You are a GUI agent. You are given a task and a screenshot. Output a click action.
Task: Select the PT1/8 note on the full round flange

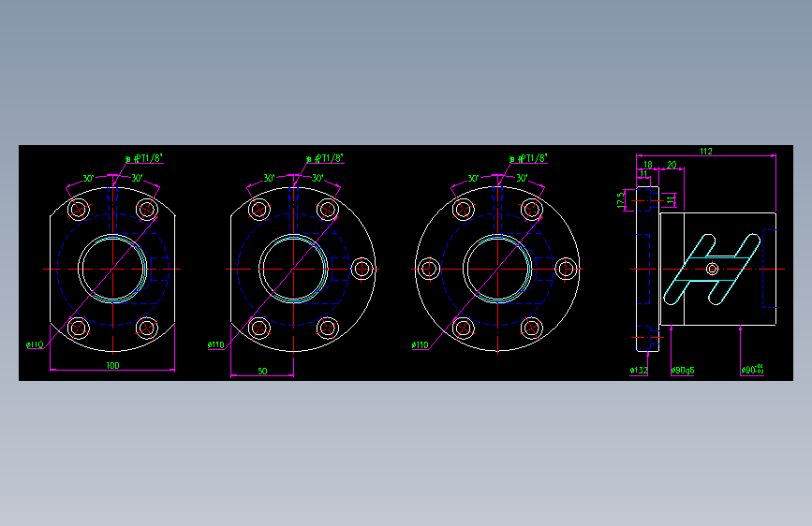point(528,158)
